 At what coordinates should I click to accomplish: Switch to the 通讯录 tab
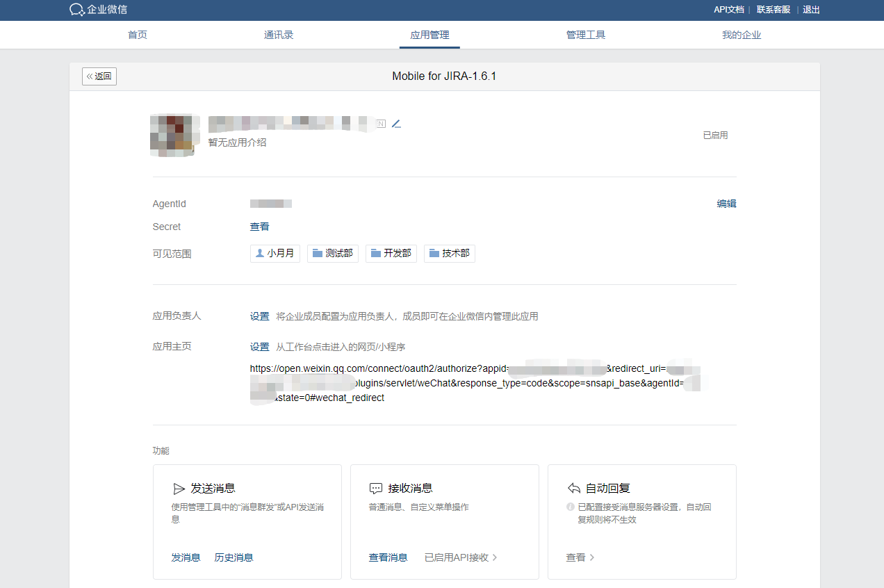279,35
